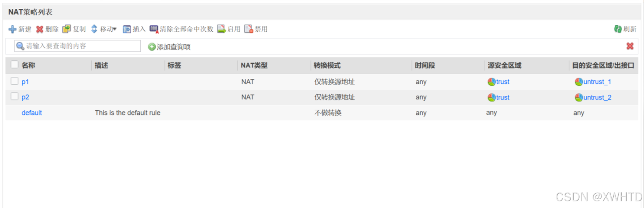Screen dimensions: 644x208
Task: Click the red X to clear the query bar
Action: [630, 46]
